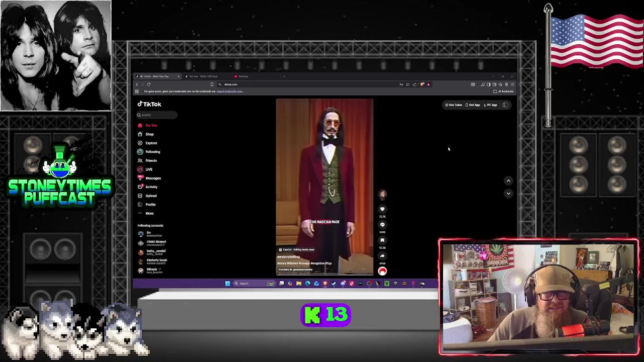
Task: Open a new browser tab
Action: pos(284,76)
